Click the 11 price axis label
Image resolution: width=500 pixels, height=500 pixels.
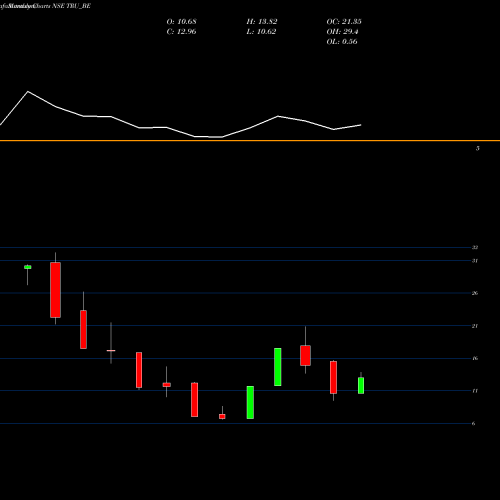(x=475, y=391)
